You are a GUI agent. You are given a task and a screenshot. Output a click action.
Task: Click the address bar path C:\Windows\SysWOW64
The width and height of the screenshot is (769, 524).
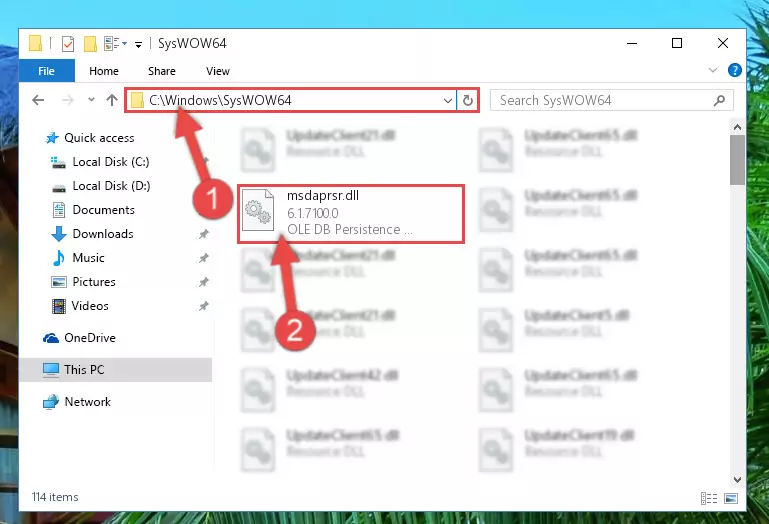[220, 101]
